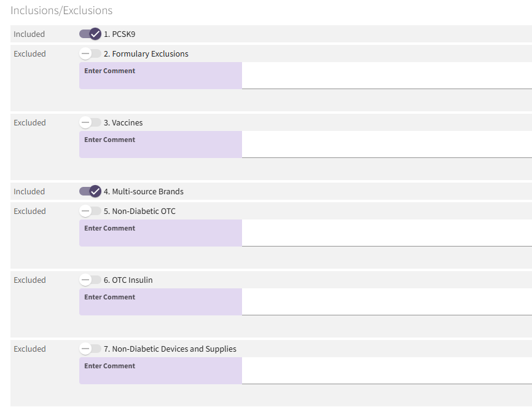Click the Included status beside Multi-source Brands
532x407 pixels.
click(29, 192)
